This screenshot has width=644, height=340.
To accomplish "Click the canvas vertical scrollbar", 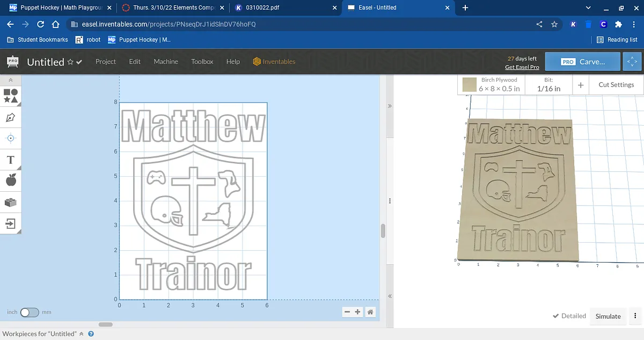I will pos(383,231).
